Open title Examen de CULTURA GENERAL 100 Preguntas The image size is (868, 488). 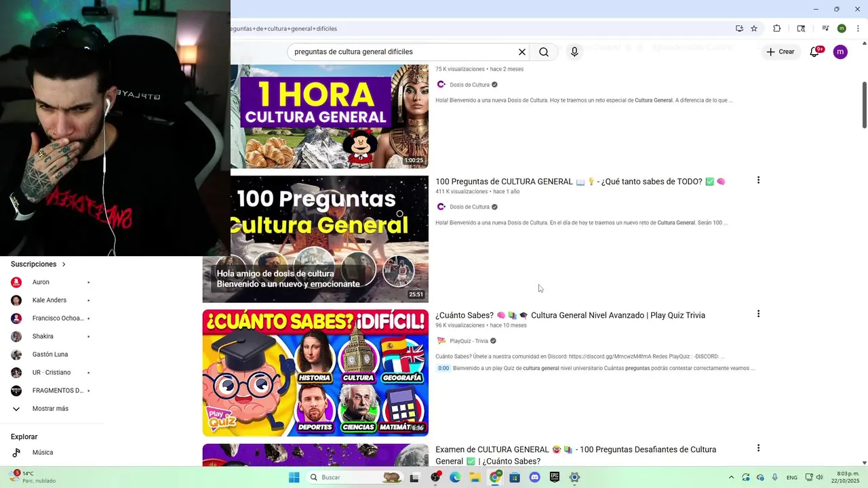576,455
